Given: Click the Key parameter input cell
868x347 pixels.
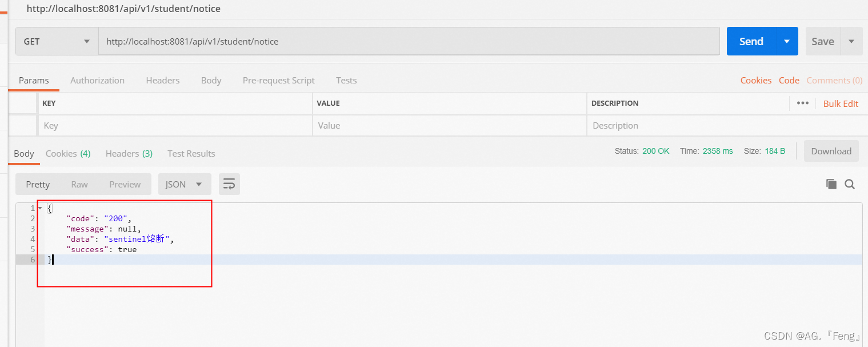Looking at the screenshot, I should 175,126.
